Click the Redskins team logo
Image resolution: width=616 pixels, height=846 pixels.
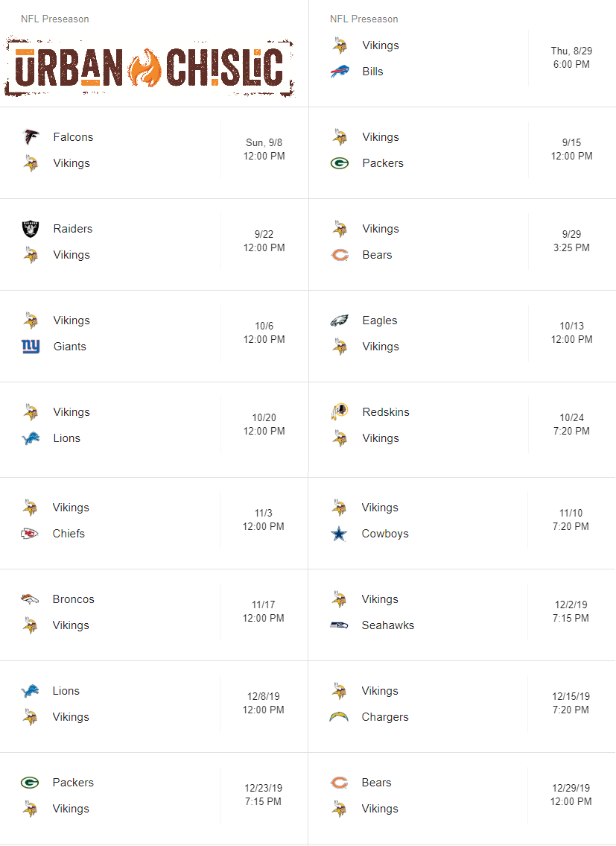click(x=340, y=412)
